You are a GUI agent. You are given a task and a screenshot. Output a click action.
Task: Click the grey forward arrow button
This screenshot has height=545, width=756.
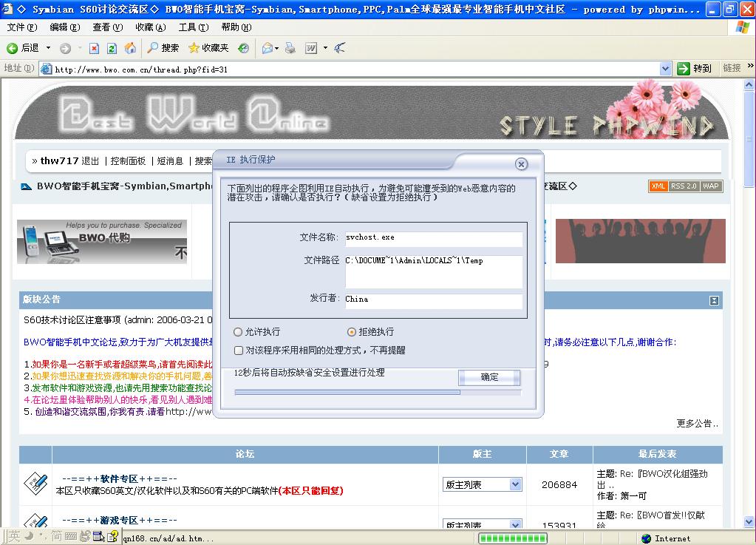[65, 48]
